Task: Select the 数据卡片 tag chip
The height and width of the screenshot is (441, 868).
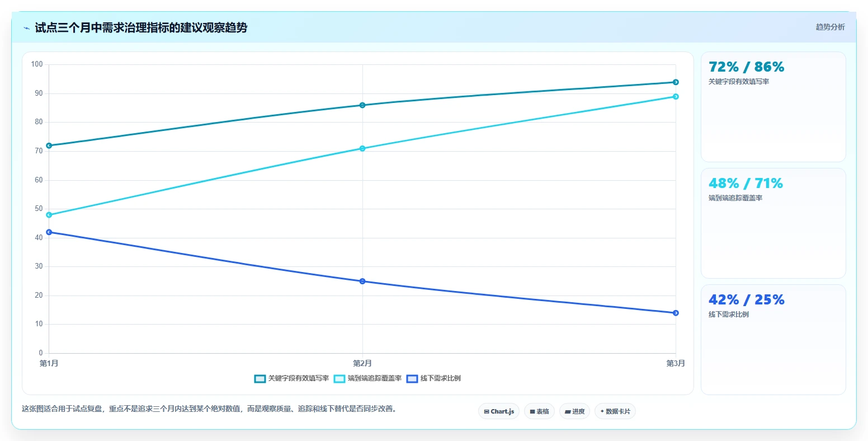Action: click(x=615, y=411)
